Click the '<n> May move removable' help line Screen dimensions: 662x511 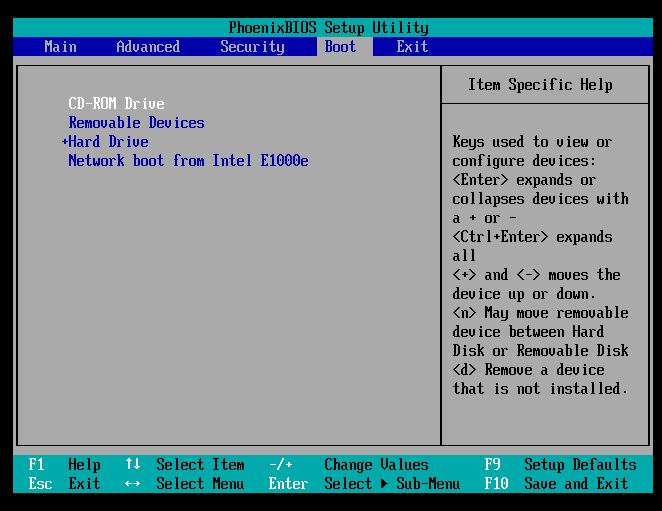coord(540,313)
